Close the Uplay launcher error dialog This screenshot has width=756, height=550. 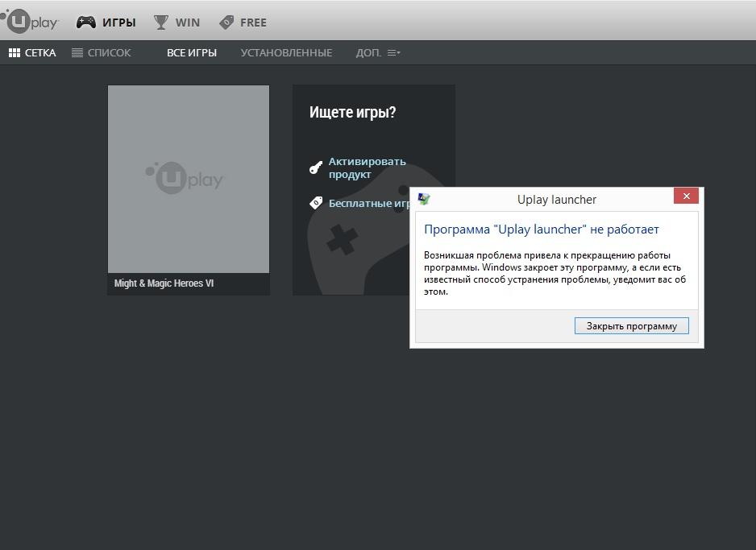click(686, 196)
